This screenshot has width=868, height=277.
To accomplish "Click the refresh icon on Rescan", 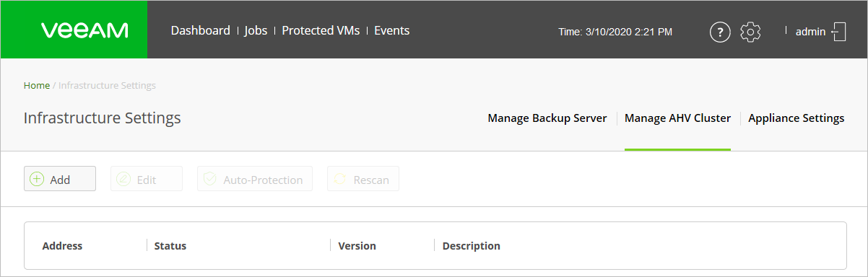I will (340, 179).
